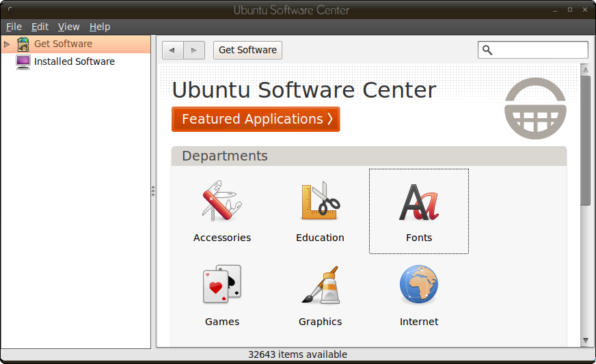Go back with the left arrow button
Viewport: 596px width, 364px height.
coord(172,50)
